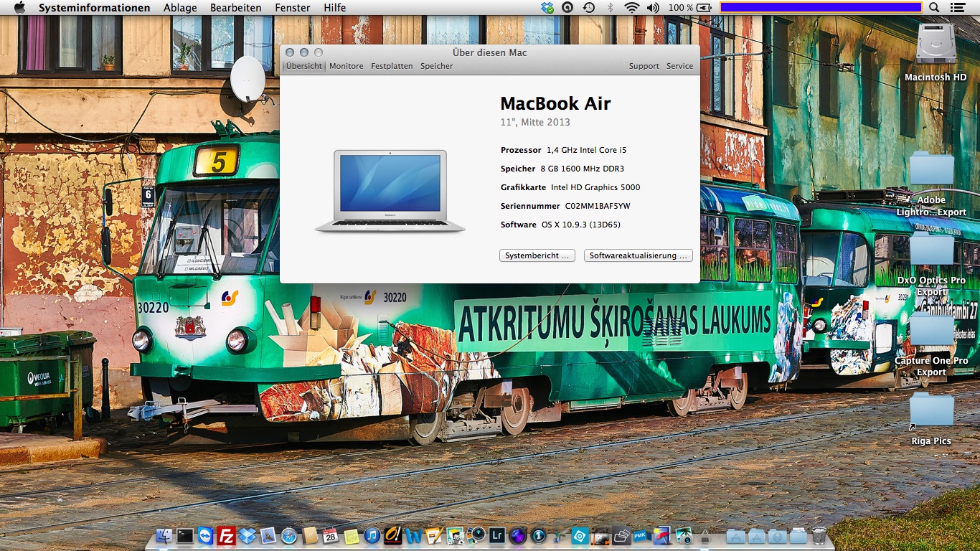Open the Contacts address book in Dock
The height and width of the screenshot is (551, 980).
[x=310, y=536]
